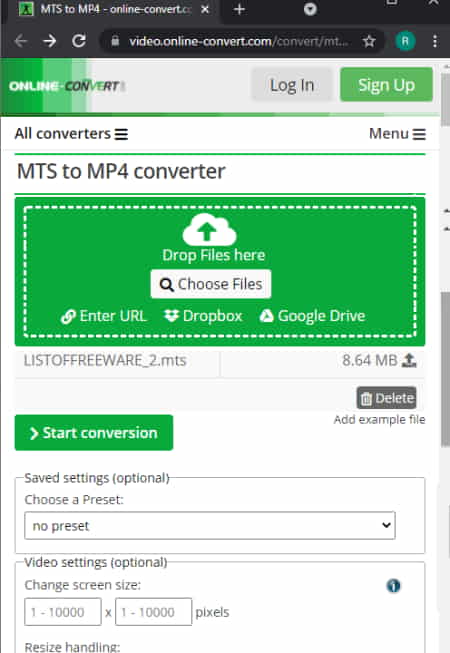Delete the LISTOFFREEWARE_2.mts file

(386, 398)
